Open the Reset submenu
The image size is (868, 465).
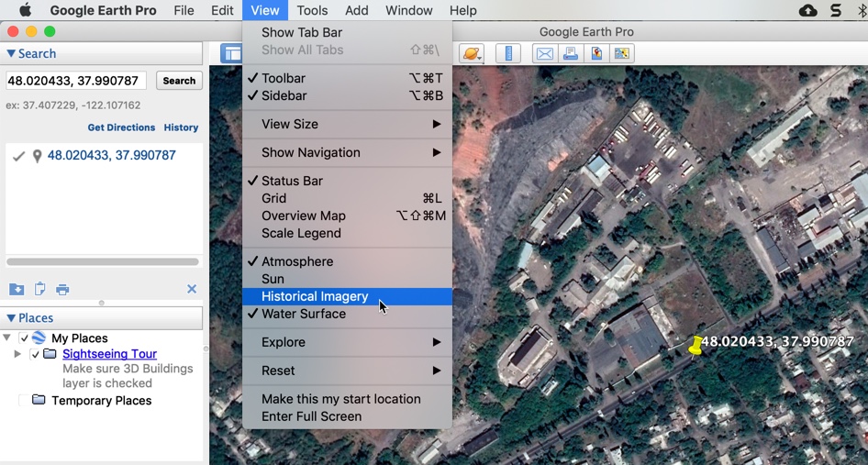pyautogui.click(x=347, y=371)
